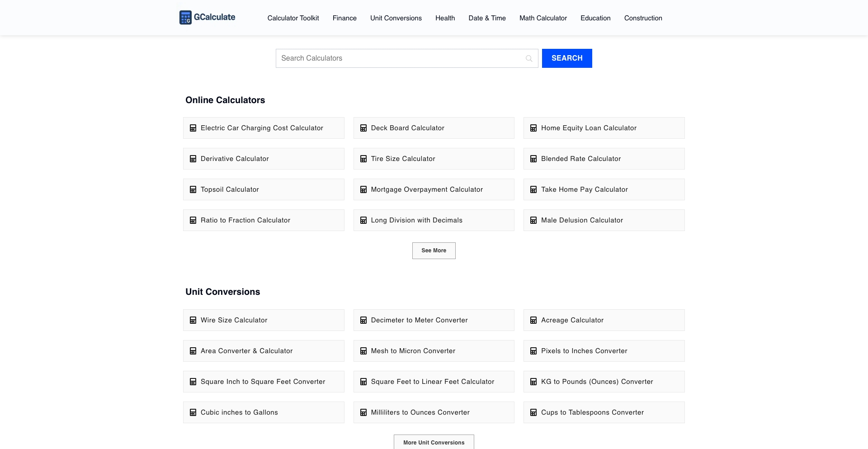Open the Math Calculator menu
The width and height of the screenshot is (868, 449).
click(542, 18)
